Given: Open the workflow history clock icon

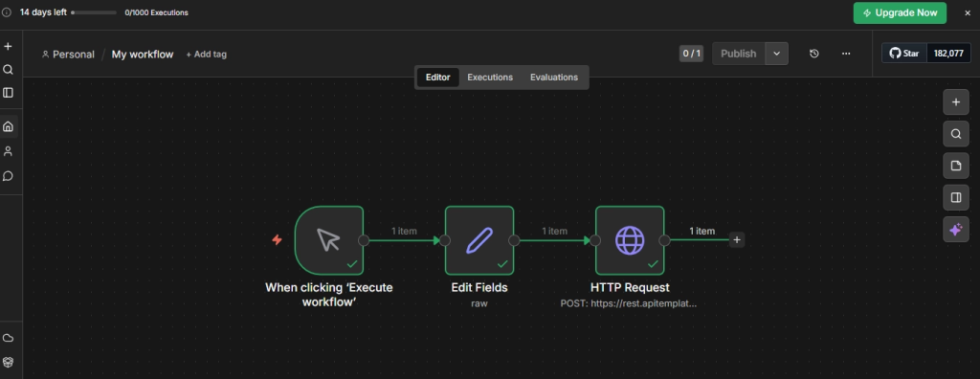Looking at the screenshot, I should click(813, 54).
